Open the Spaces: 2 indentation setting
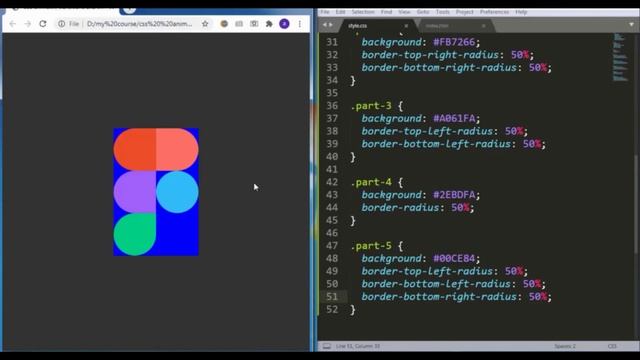Screen dimensions: 640x360 pyautogui.click(x=565, y=346)
